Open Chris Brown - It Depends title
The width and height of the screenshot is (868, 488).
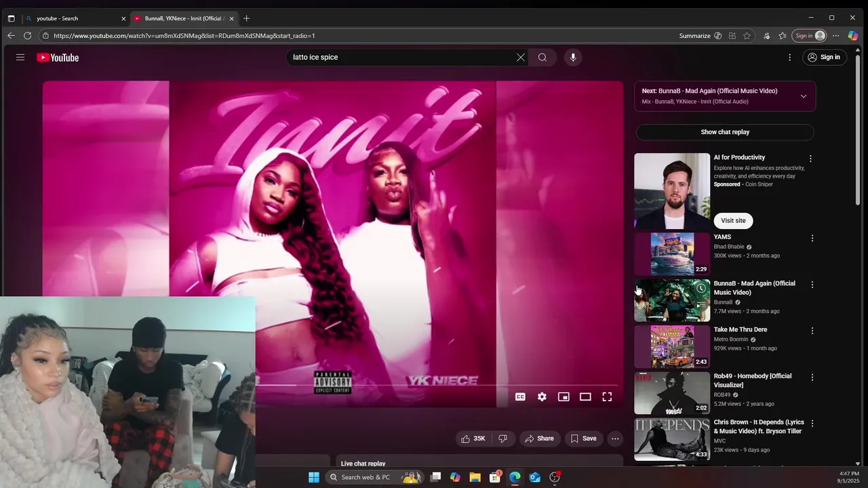759,426
